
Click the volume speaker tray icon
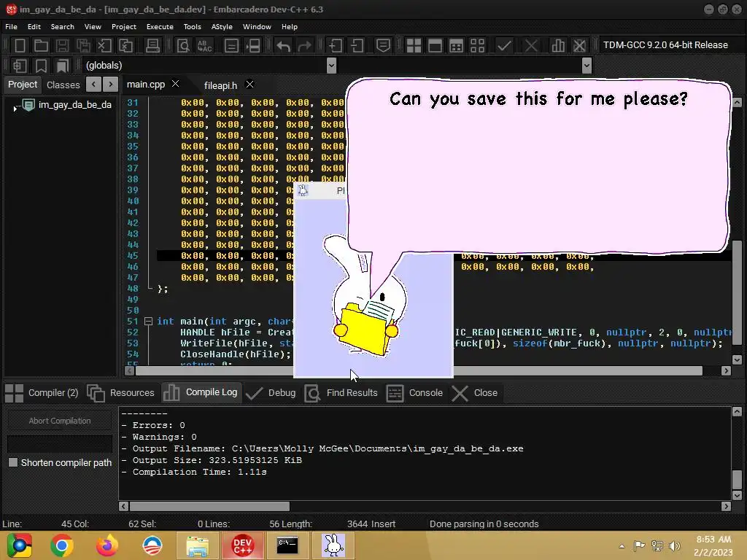click(x=675, y=546)
